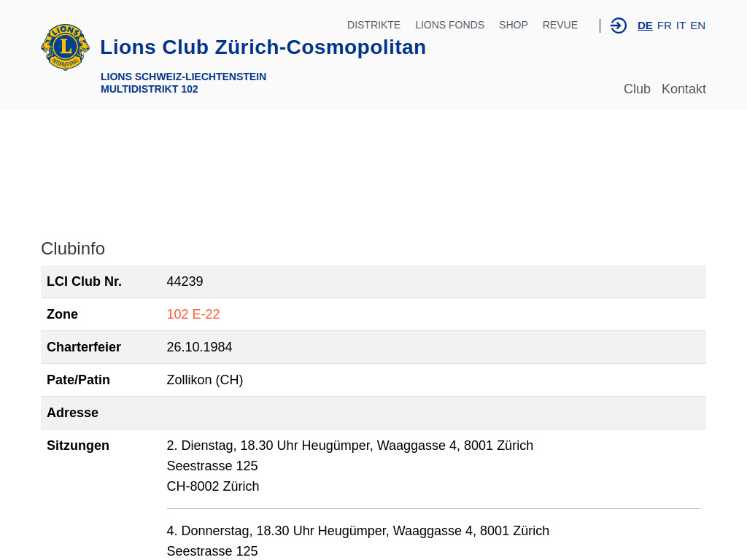Click the Clubinfo heading
The image size is (747, 560).
click(73, 249)
